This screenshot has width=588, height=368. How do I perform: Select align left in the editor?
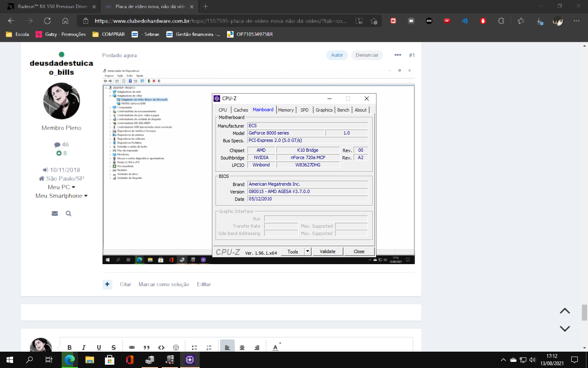pyautogui.click(x=227, y=347)
